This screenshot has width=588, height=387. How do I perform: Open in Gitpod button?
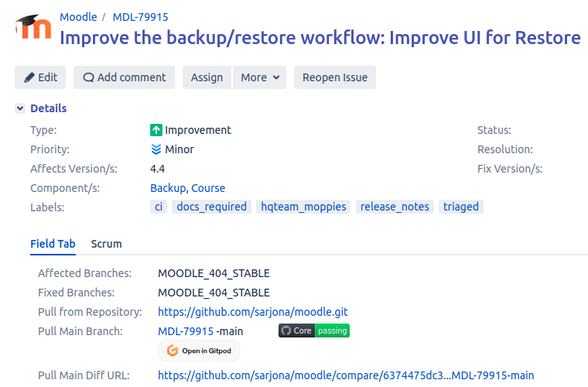(x=199, y=351)
